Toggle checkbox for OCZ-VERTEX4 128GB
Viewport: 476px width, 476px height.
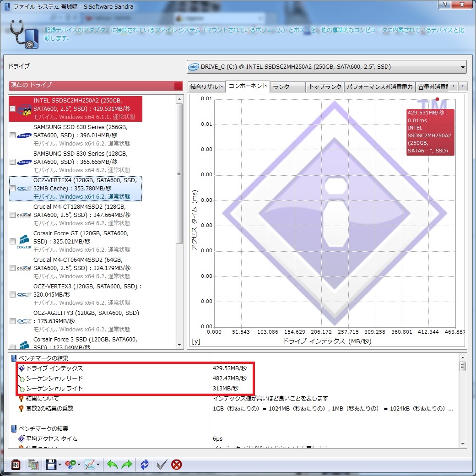pos(12,189)
